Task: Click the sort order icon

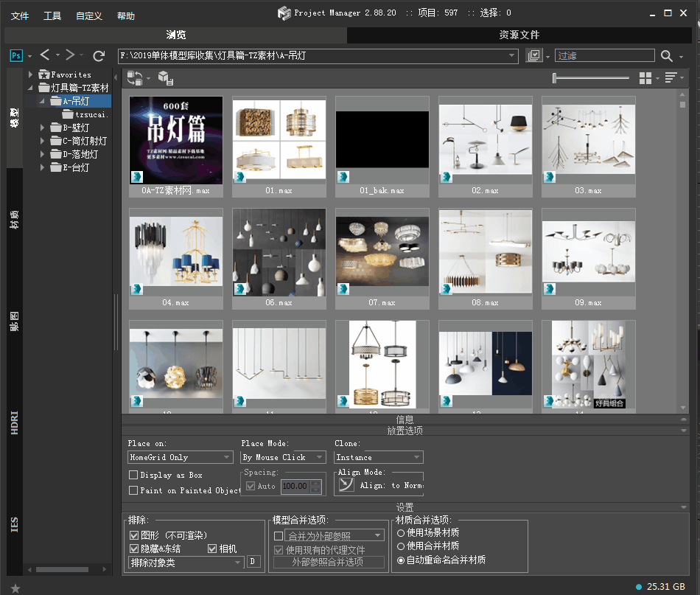Action: [x=671, y=77]
